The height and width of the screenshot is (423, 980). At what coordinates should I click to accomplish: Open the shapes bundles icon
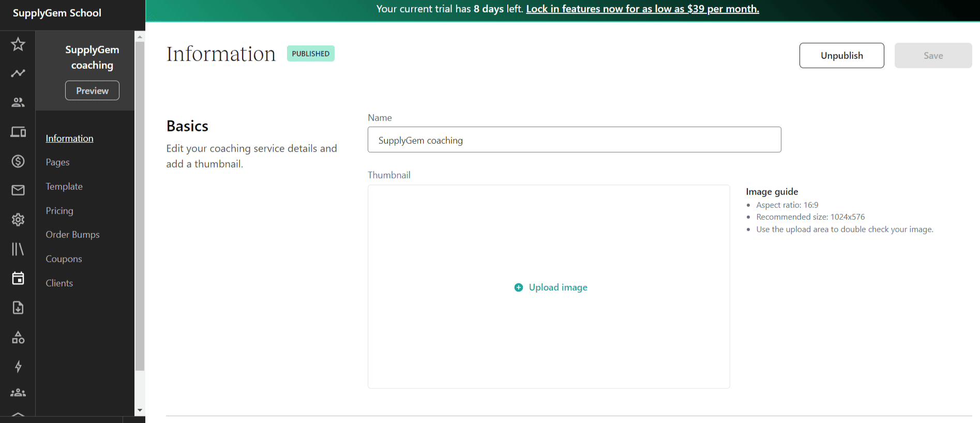18,338
